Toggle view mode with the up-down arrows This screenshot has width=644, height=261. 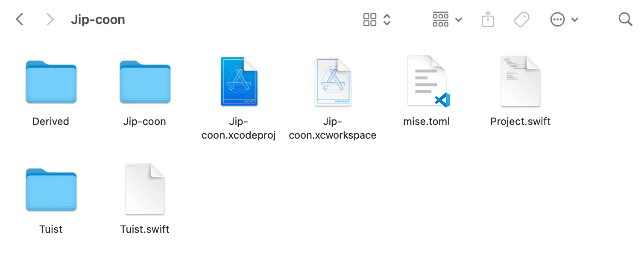387,19
